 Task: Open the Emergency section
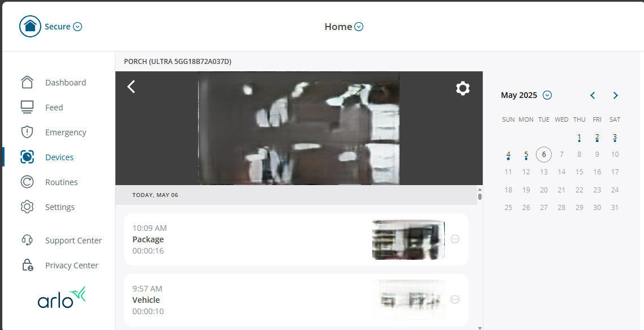pos(66,132)
